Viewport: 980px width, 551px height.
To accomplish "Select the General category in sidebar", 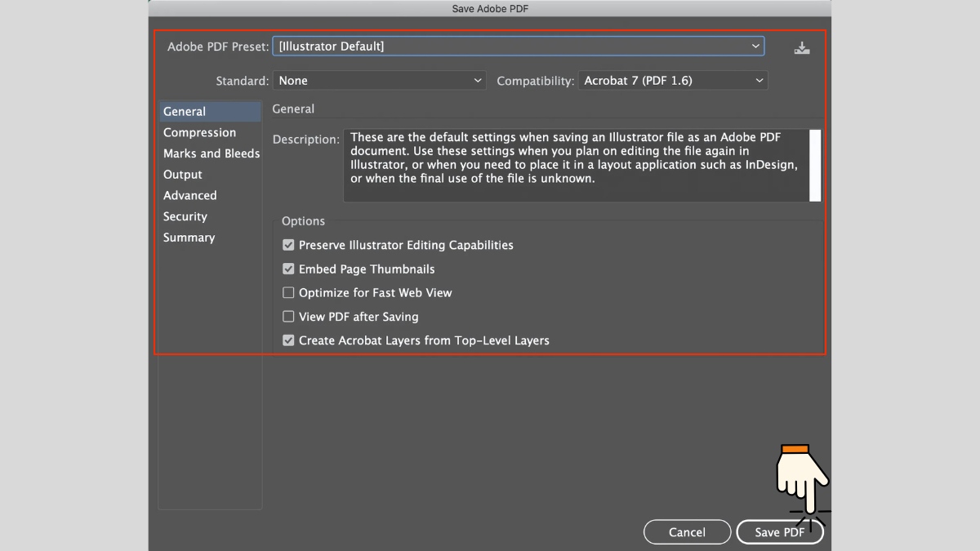I will (x=210, y=112).
